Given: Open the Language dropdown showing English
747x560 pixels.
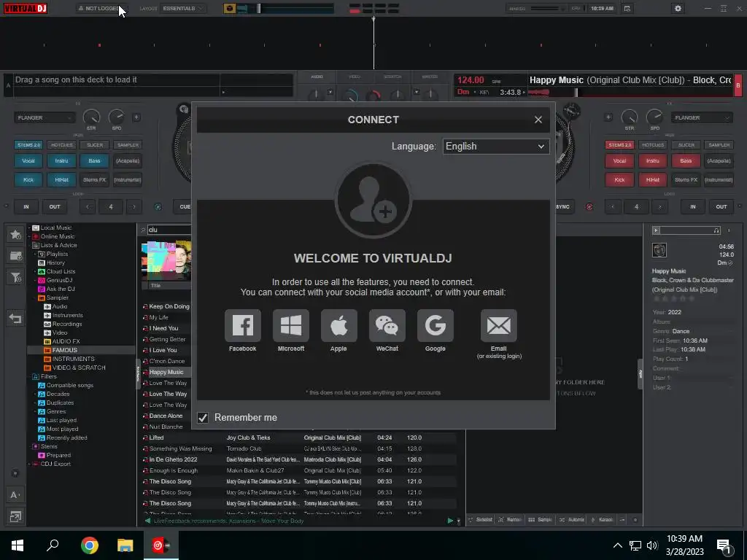Looking at the screenshot, I should pos(495,146).
